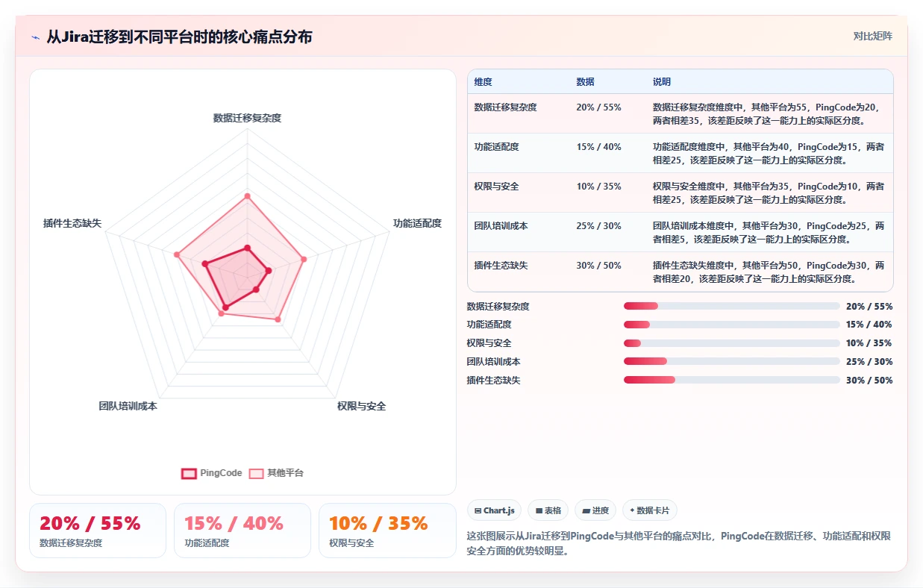Image resolution: width=923 pixels, height=588 pixels.
Task: Open the 20% / 55% 数据迁移复杂度 stat card
Action: [x=98, y=531]
